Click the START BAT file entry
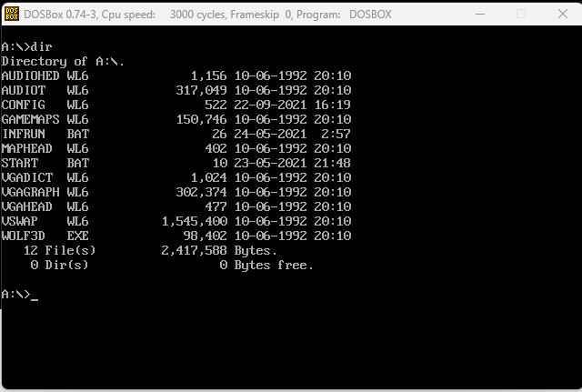Viewport: 582px width, 392px height. (x=45, y=163)
